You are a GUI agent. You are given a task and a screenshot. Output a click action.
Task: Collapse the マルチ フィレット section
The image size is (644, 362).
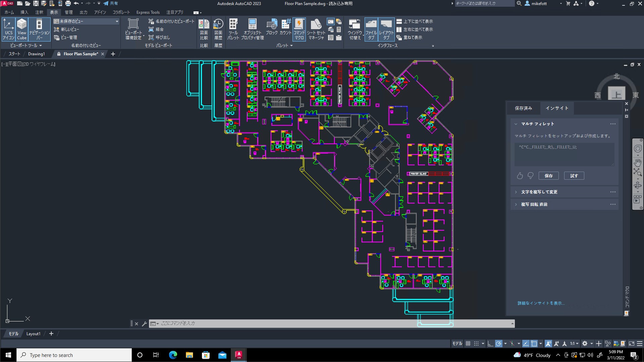[x=516, y=124]
